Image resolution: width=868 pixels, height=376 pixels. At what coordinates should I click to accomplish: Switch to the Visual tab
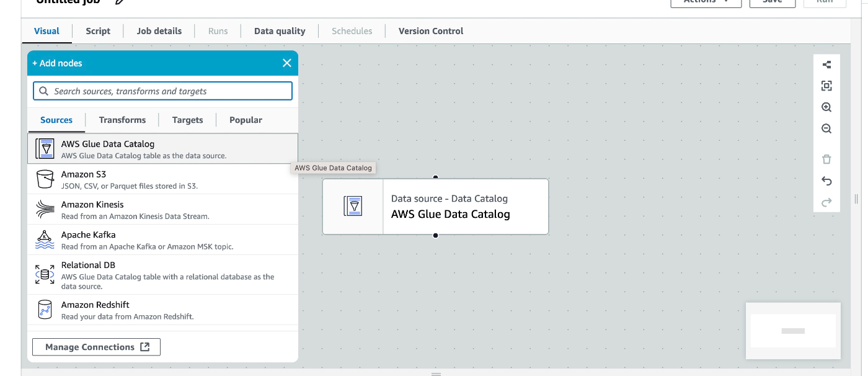(x=47, y=31)
